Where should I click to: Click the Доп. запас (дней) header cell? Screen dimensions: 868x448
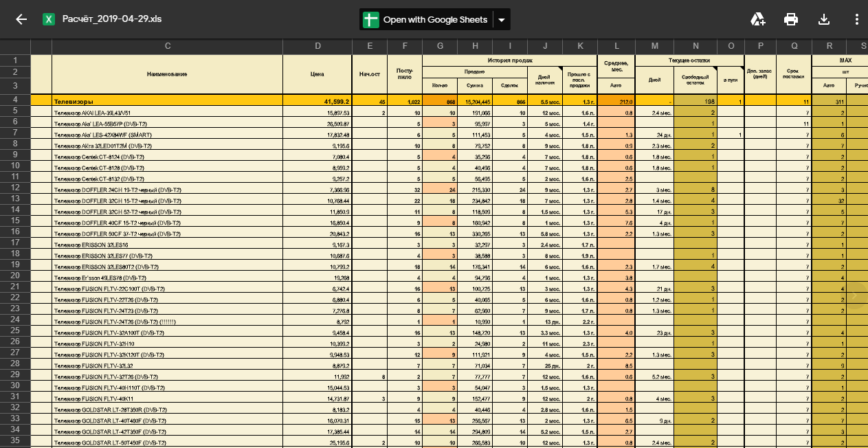[760, 74]
